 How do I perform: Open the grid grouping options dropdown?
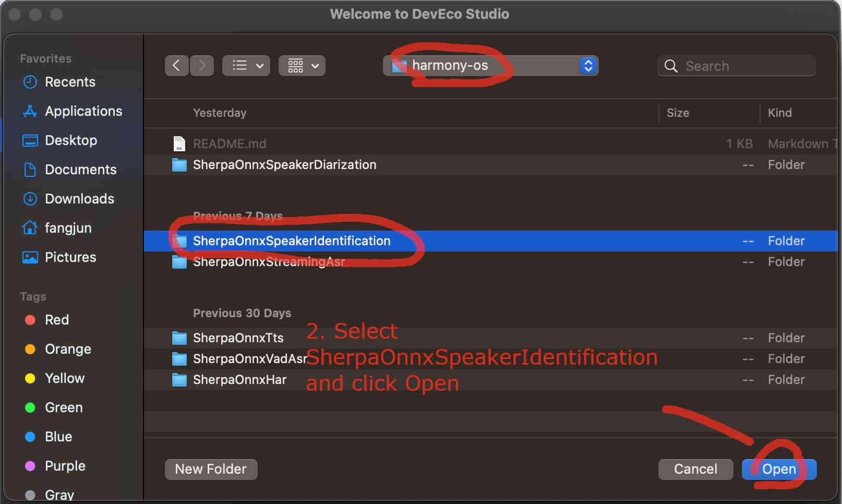pyautogui.click(x=302, y=66)
